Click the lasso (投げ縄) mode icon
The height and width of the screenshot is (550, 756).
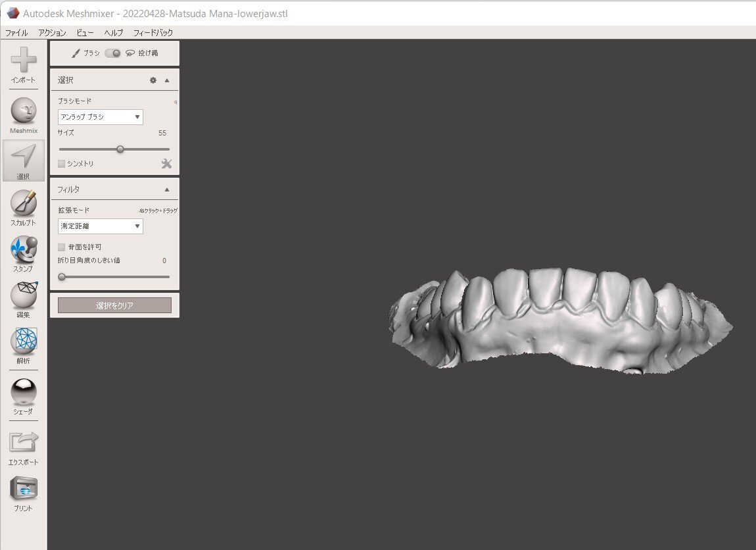click(130, 53)
